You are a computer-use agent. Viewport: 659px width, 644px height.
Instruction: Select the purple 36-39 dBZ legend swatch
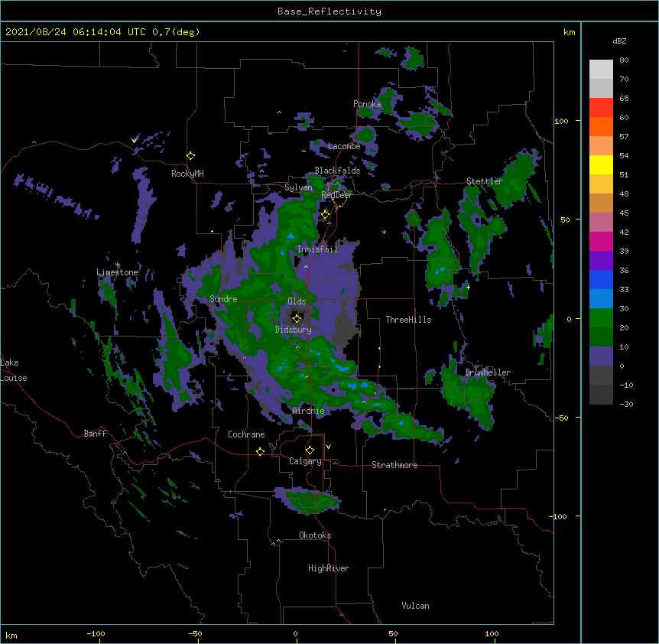pos(601,261)
